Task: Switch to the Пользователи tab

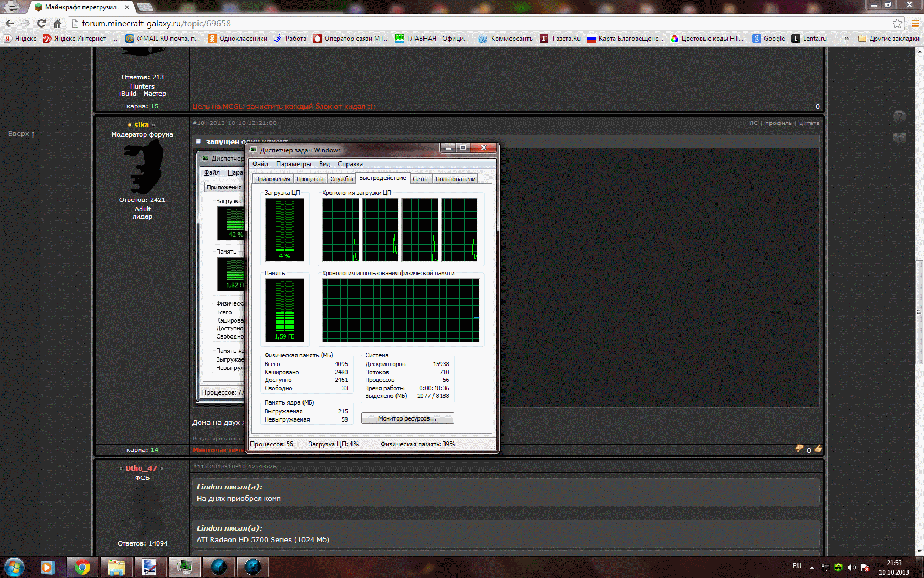Action: pyautogui.click(x=455, y=179)
